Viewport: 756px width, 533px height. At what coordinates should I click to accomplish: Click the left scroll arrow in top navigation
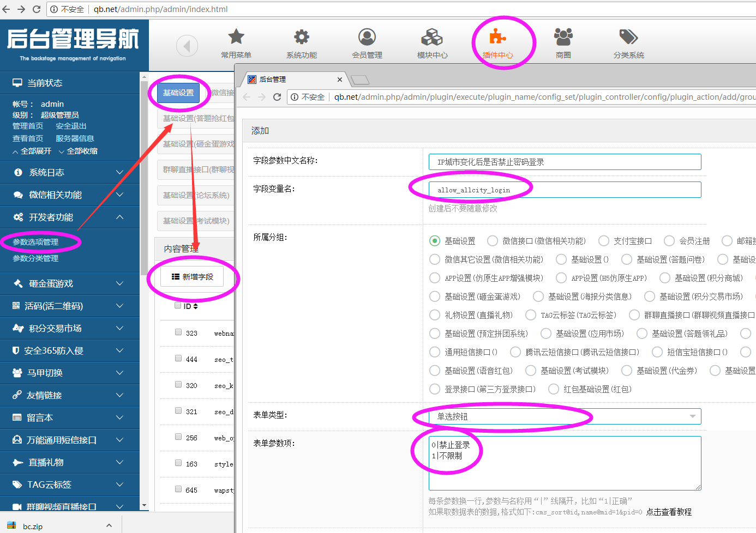(x=187, y=46)
